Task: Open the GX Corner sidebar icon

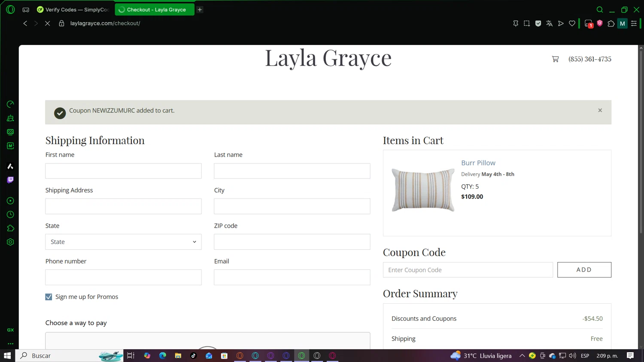Action: click(10, 330)
